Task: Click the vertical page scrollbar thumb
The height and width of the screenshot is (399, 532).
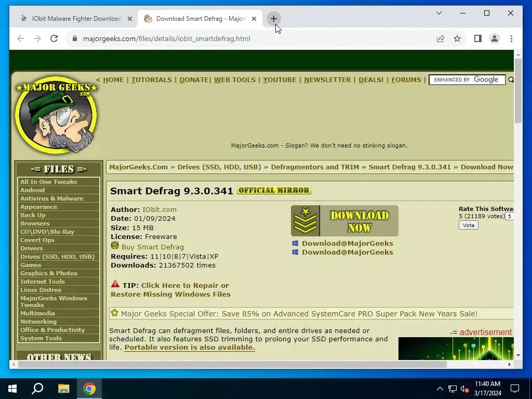Action: pos(518,91)
